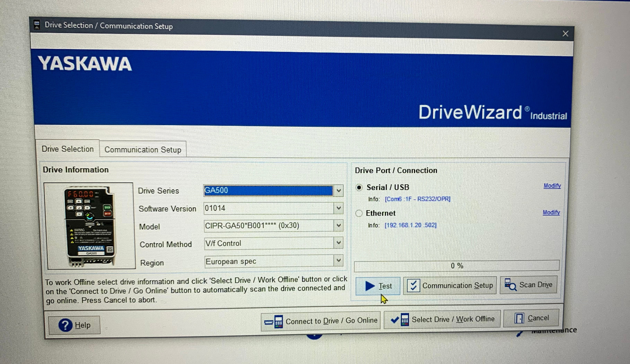Select the Ethernet radio button
Viewport: 630px width, 364px height.
(359, 213)
